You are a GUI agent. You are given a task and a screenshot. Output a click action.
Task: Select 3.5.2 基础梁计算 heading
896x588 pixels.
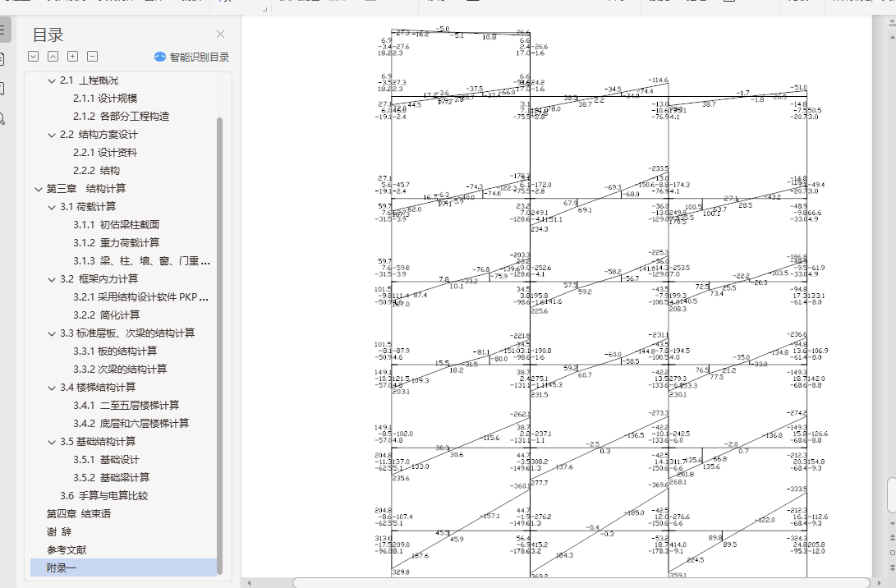[x=112, y=477]
